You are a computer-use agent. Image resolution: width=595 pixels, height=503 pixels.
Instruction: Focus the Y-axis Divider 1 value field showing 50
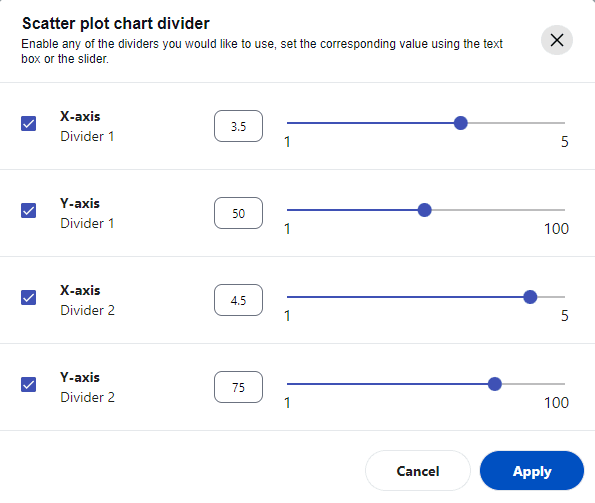coord(238,213)
